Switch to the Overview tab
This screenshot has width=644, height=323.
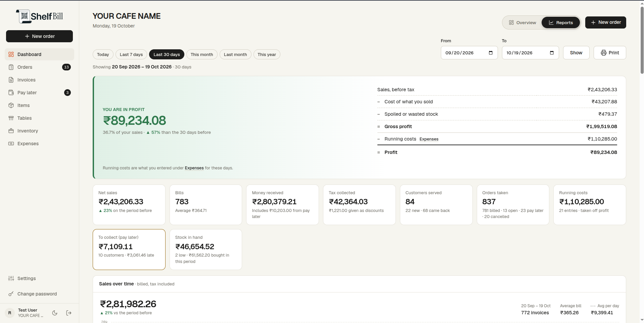point(522,22)
